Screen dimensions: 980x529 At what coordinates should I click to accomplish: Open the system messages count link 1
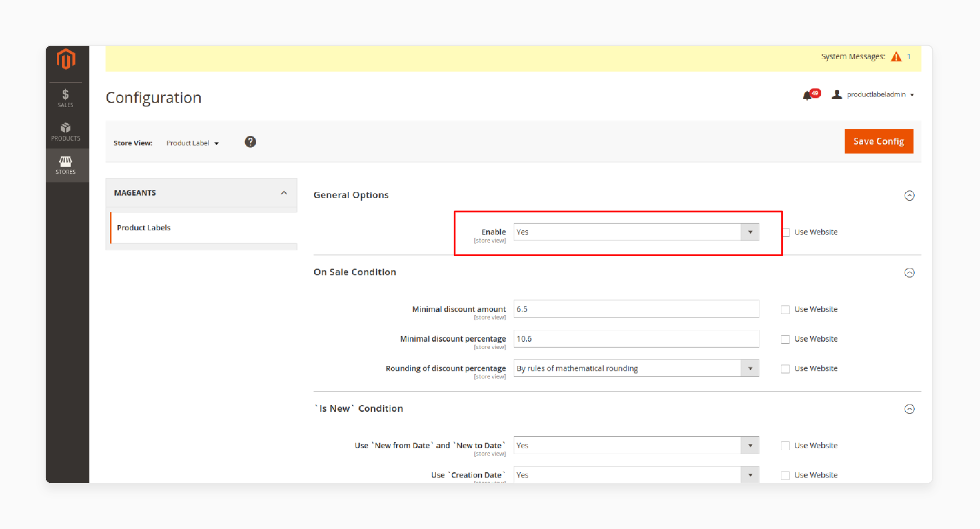click(909, 57)
